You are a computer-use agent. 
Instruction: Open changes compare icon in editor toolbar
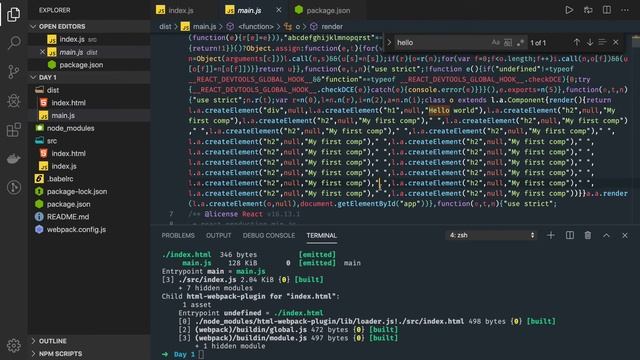point(588,10)
